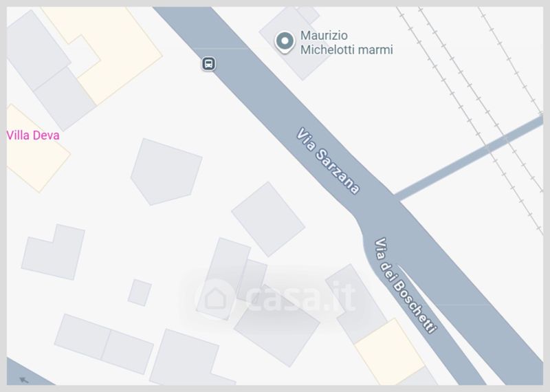Click the bus stop icon on Via Sarzana
The height and width of the screenshot is (392, 550).
209,64
